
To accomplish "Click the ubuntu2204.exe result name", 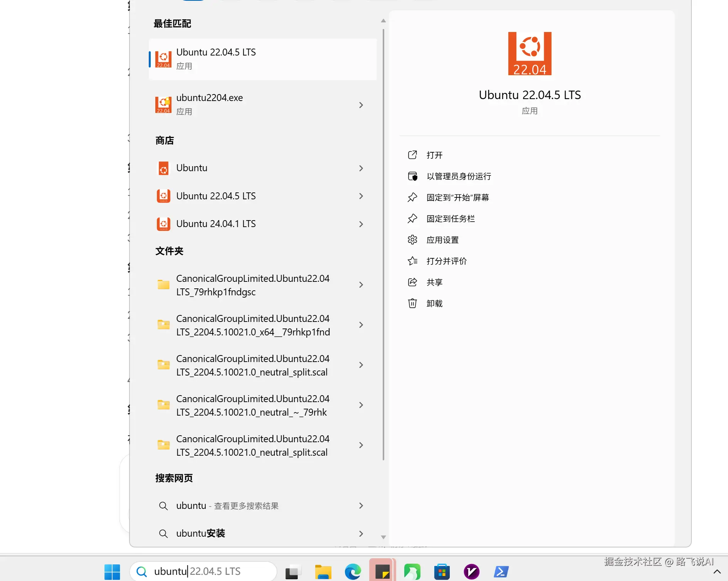I will [x=209, y=98].
